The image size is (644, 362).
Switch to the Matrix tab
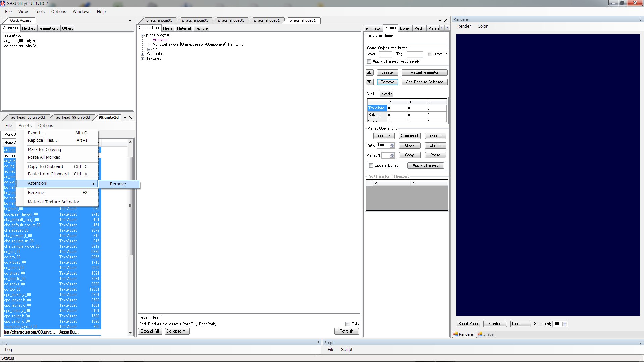[x=386, y=94]
